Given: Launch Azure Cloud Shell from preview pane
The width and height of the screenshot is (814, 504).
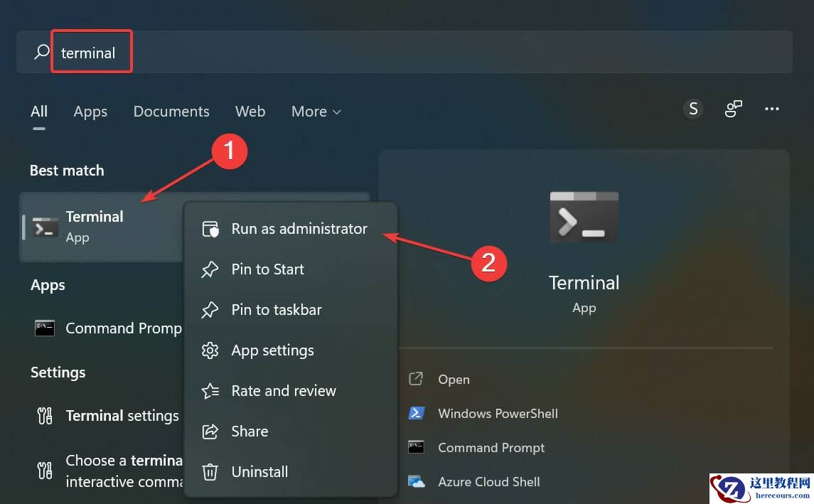Looking at the screenshot, I should [489, 482].
